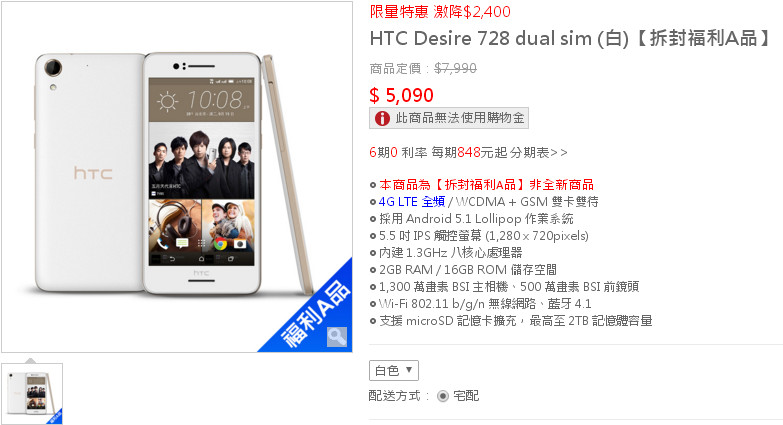Click the 限量特惠 激降$2,400 promo text

440,11
